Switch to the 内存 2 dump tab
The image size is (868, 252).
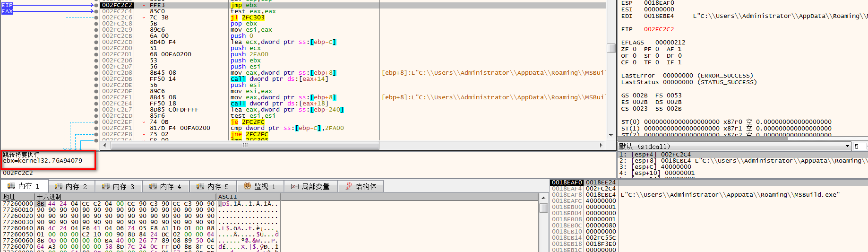[71, 186]
